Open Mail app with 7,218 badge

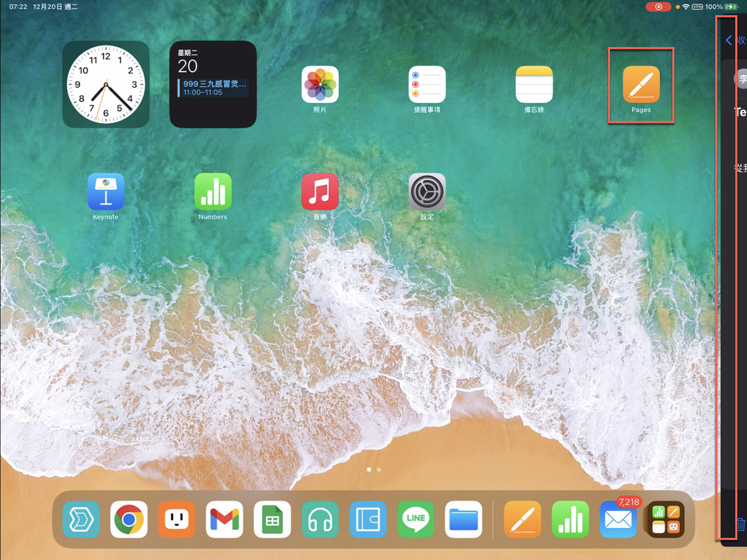618,521
